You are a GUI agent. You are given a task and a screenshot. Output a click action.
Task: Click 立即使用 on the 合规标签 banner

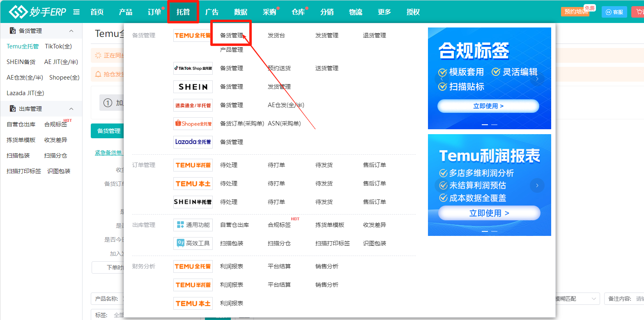pyautogui.click(x=488, y=106)
